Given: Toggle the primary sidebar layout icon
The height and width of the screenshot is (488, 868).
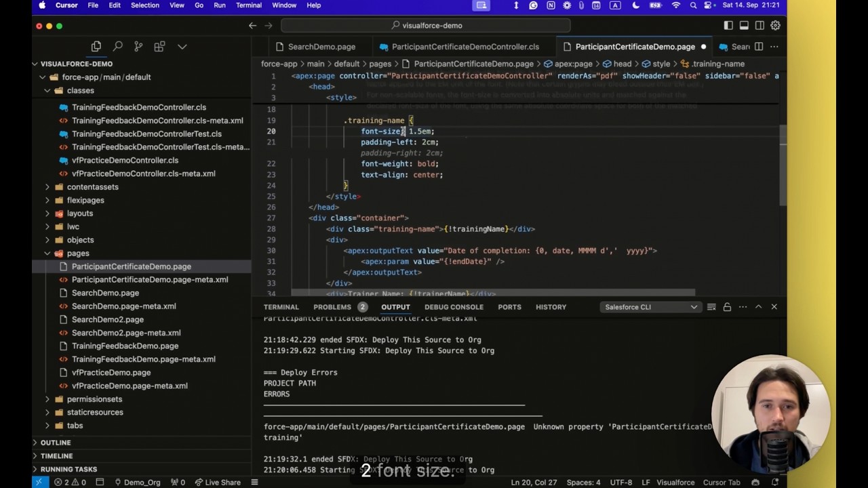Looking at the screenshot, I should pos(728,26).
